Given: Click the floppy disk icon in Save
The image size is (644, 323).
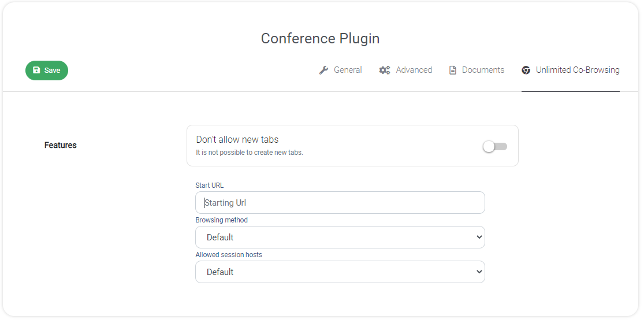Looking at the screenshot, I should pos(36,70).
